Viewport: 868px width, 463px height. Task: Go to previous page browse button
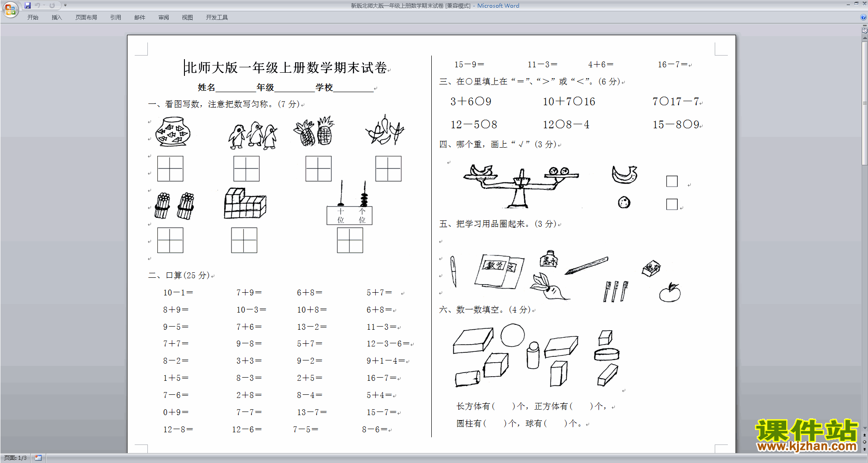point(865,435)
